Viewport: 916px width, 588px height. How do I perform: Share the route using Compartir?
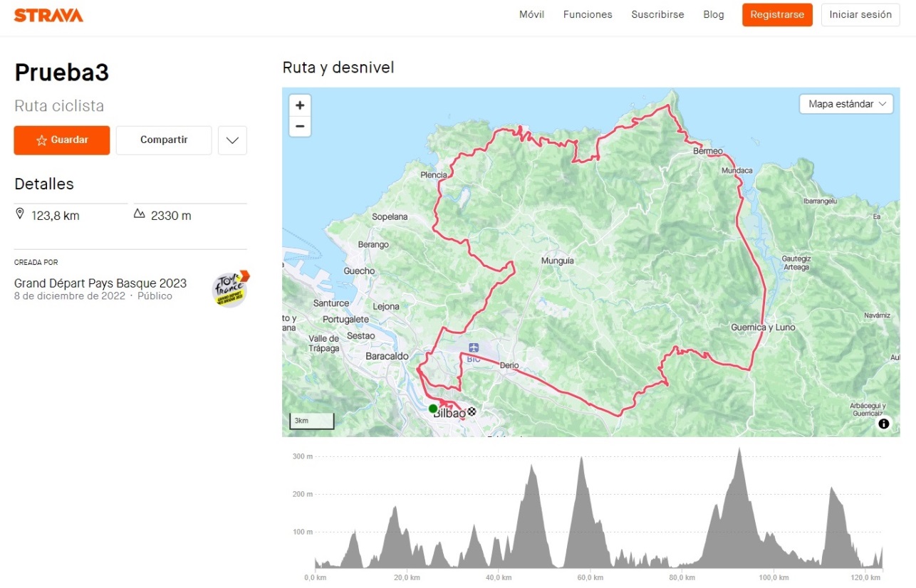(164, 140)
